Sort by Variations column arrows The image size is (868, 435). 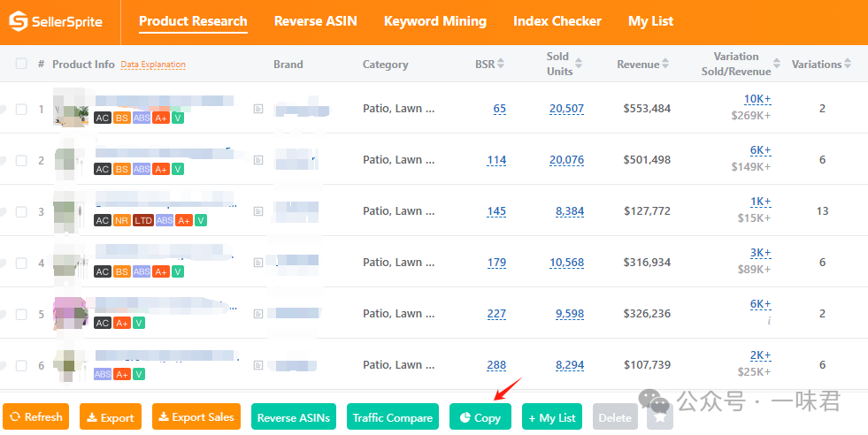click(848, 64)
